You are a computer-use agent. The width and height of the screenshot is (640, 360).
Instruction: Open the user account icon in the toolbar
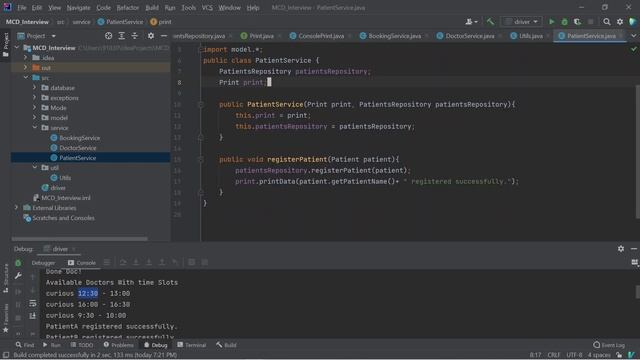[471, 22]
